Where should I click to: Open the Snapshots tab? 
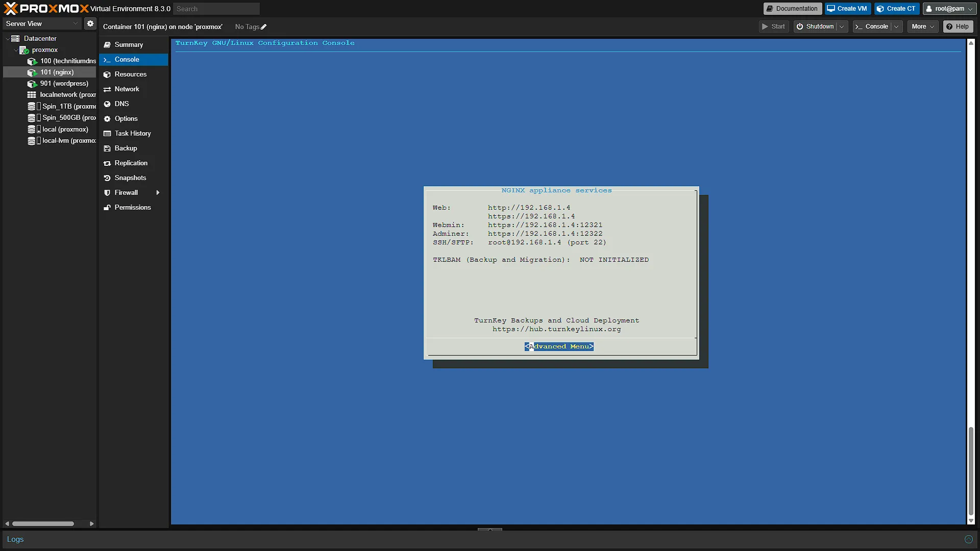(x=133, y=178)
